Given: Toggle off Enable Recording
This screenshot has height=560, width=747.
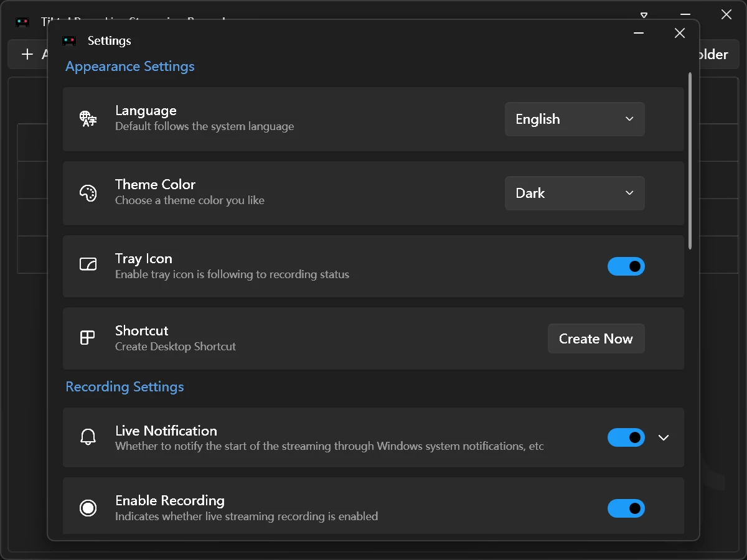Looking at the screenshot, I should pyautogui.click(x=626, y=508).
